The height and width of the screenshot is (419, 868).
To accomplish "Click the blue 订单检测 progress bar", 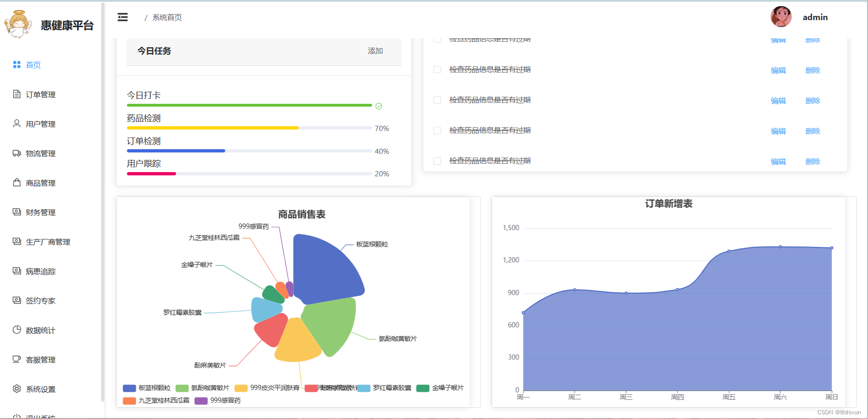I will [176, 151].
